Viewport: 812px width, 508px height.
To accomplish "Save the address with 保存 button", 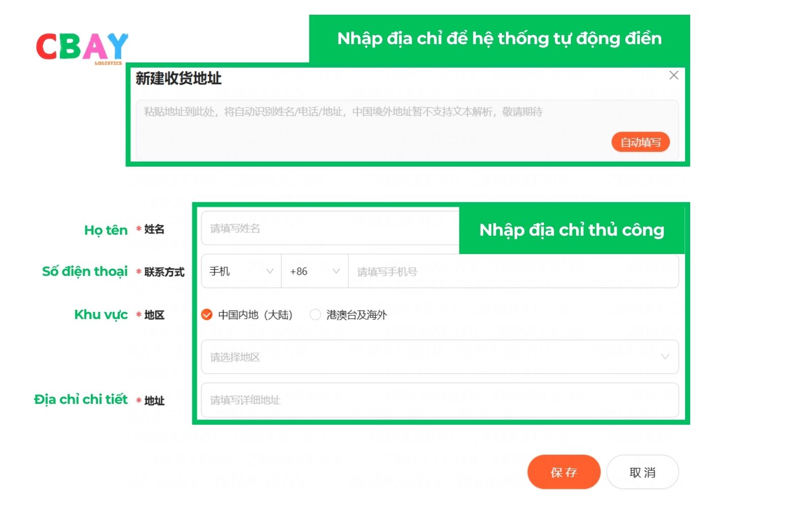I will [x=564, y=472].
